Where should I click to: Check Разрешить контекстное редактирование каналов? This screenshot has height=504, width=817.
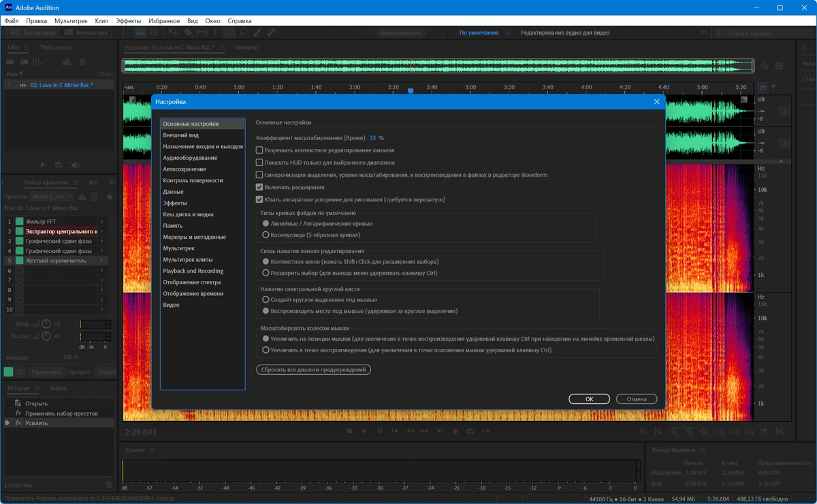point(259,150)
